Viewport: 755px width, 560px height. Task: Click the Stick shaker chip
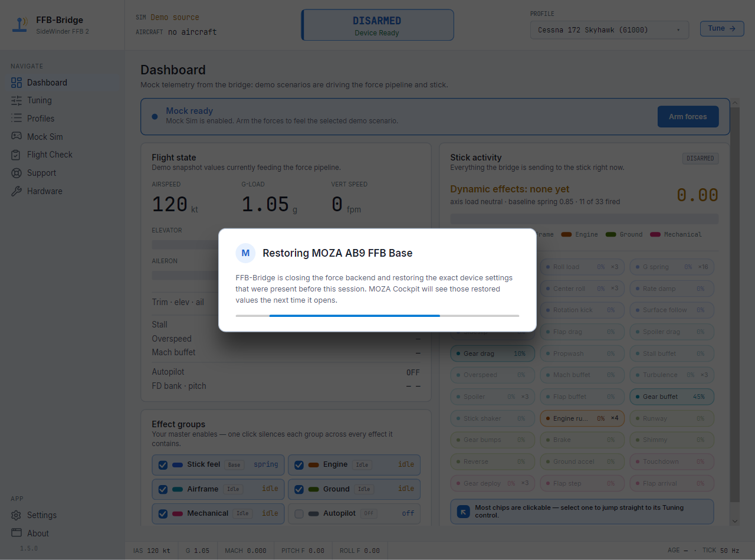[x=493, y=418]
